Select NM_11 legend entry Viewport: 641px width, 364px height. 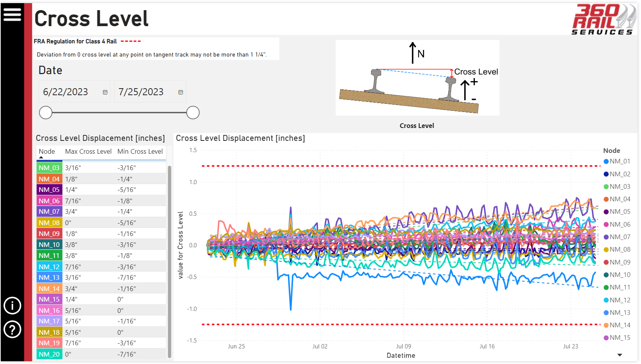pyautogui.click(x=617, y=288)
